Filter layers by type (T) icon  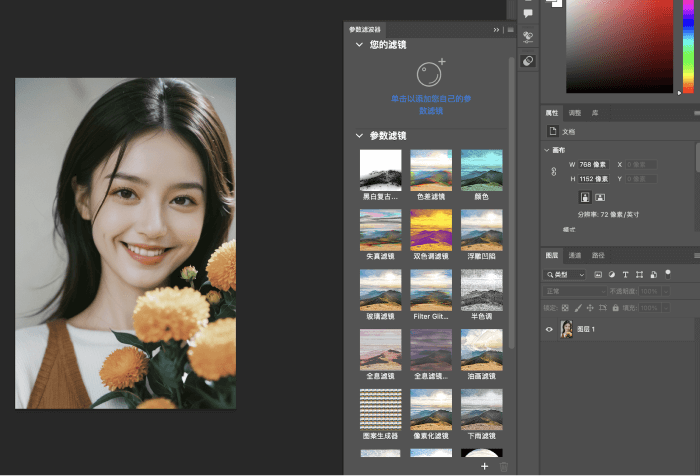[x=625, y=275]
